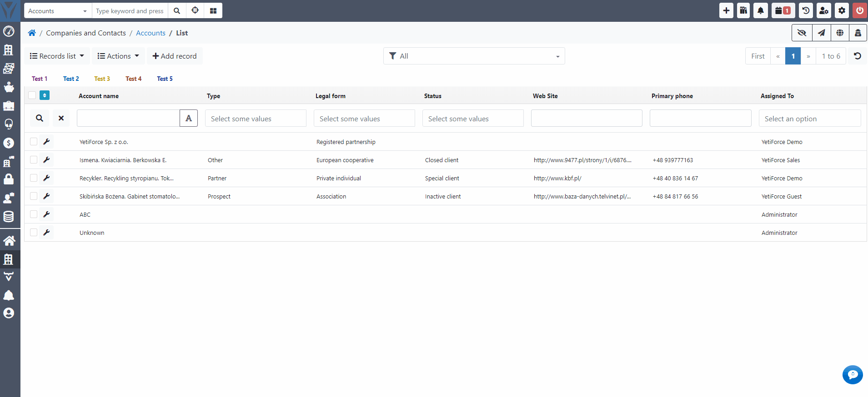
Task: Open the history clock icon in top bar
Action: [x=806, y=10]
